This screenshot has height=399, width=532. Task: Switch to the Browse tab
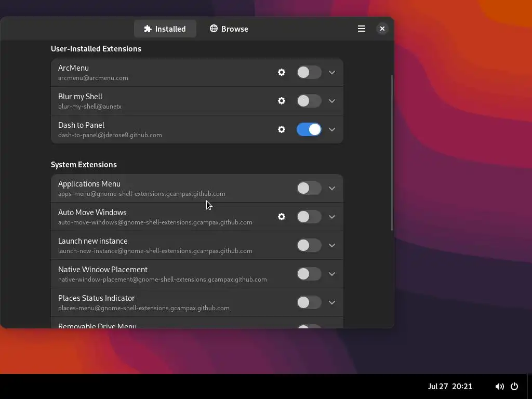coord(229,29)
